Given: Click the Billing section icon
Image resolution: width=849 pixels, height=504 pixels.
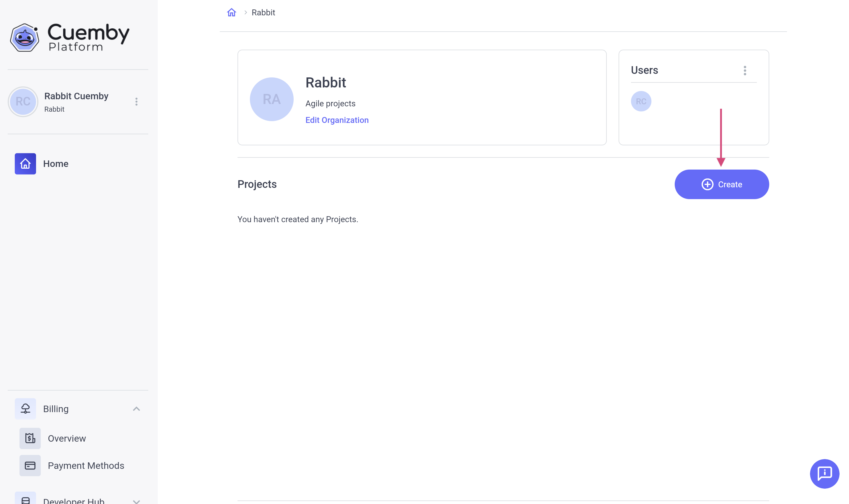Looking at the screenshot, I should 25,409.
